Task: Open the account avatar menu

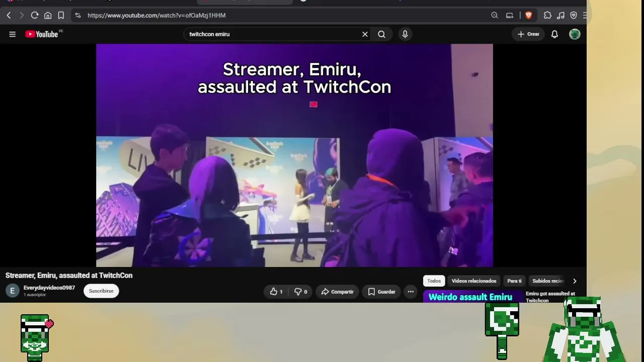Action: point(575,34)
